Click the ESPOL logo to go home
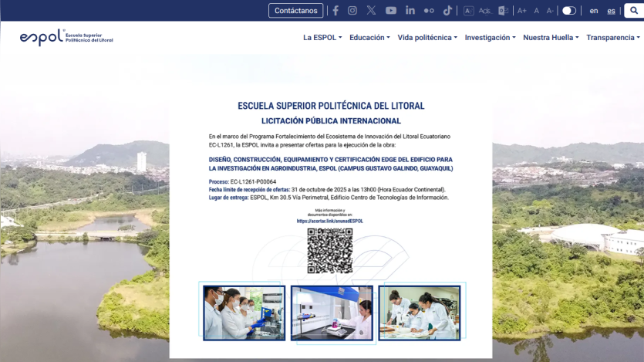This screenshot has height=362, width=644. point(66,37)
